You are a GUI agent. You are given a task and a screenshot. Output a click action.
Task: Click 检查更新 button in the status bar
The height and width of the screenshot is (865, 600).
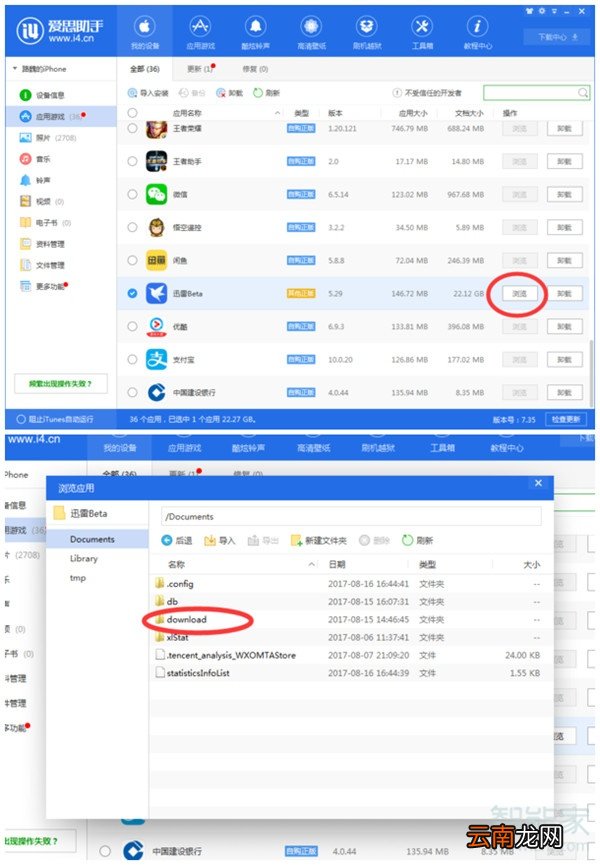[x=566, y=419]
